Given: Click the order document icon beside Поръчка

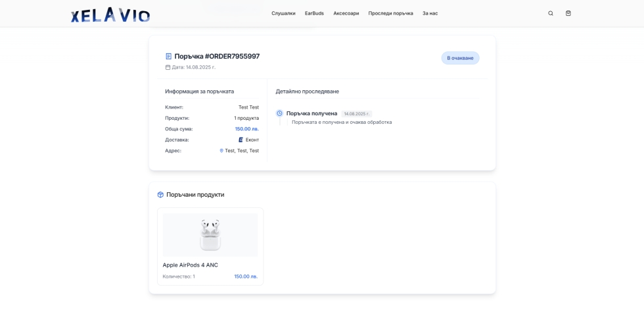Looking at the screenshot, I should 168,57.
